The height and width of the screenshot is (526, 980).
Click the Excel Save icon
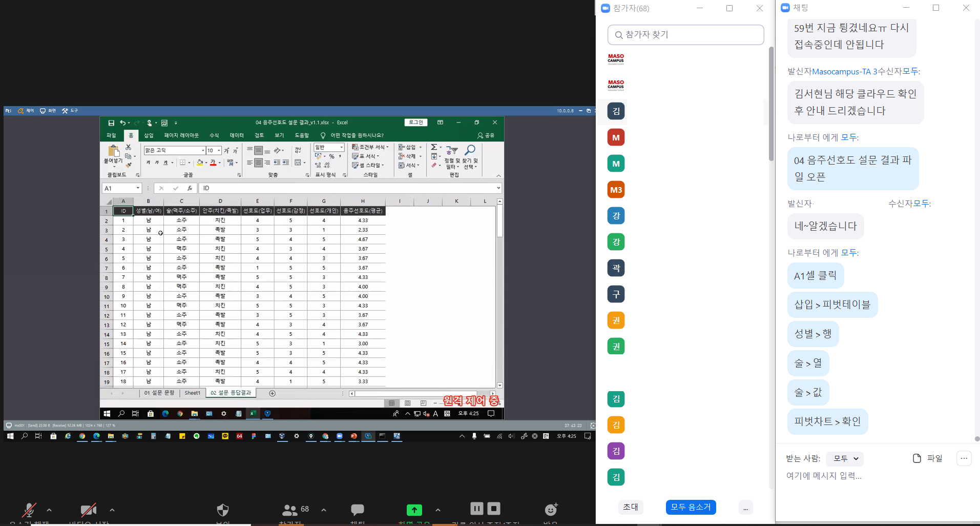point(111,123)
